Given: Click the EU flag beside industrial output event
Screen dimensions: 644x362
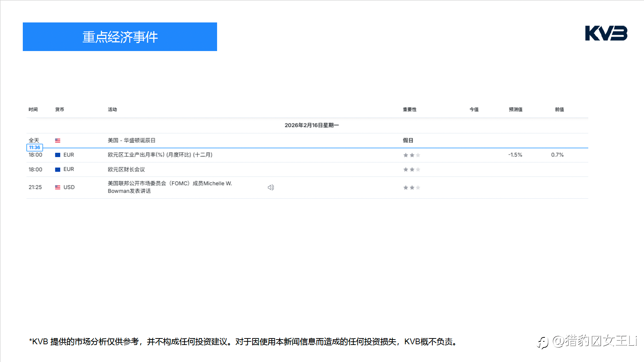Looking at the screenshot, I should (58, 155).
